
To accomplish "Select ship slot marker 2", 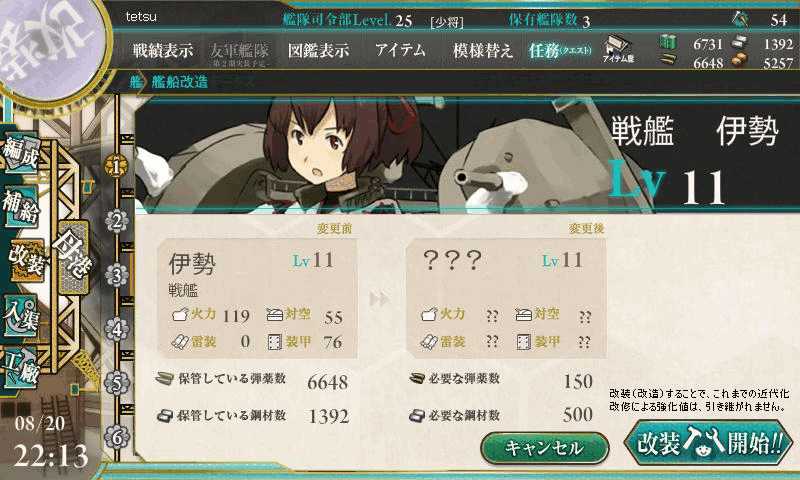I will click(117, 221).
